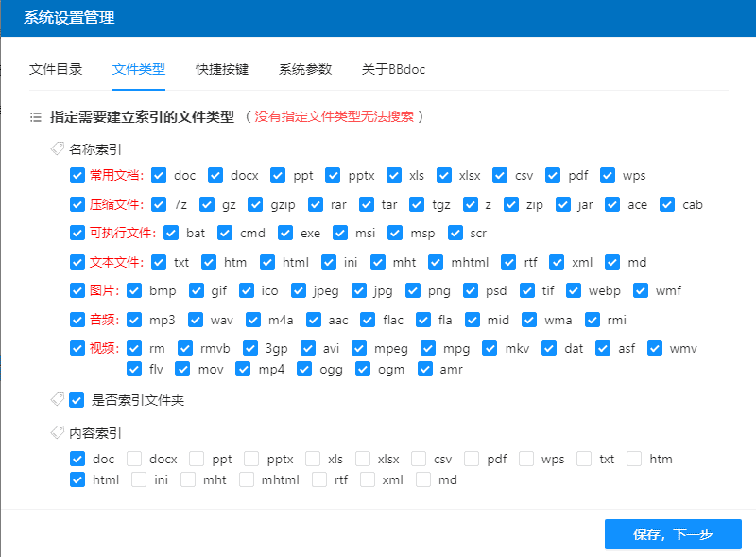Open the 文件目录 tab

coord(56,69)
